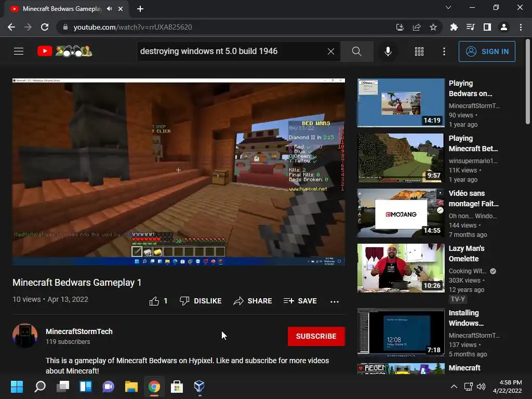
Task: Click the page scrollbar thumb
Action: click(528, 82)
